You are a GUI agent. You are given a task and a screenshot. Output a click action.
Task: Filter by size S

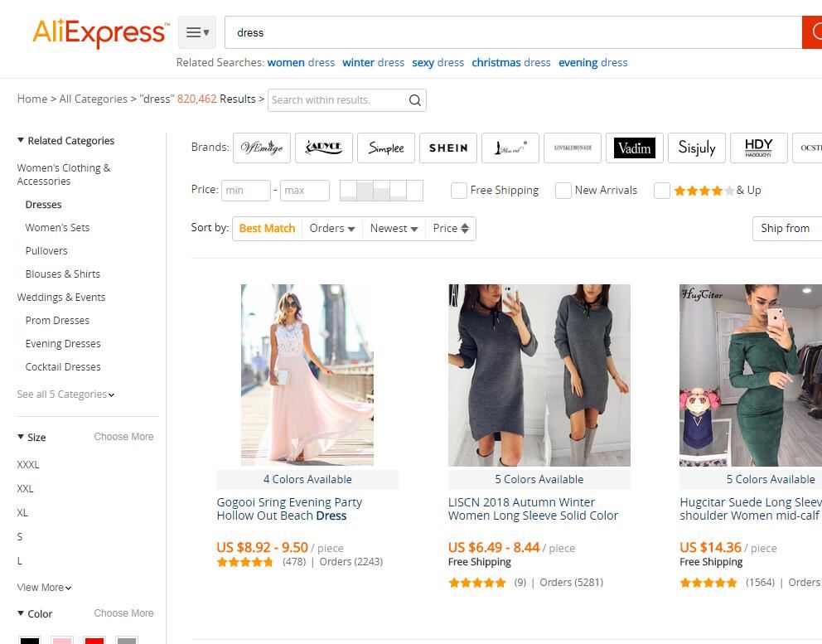point(20,537)
